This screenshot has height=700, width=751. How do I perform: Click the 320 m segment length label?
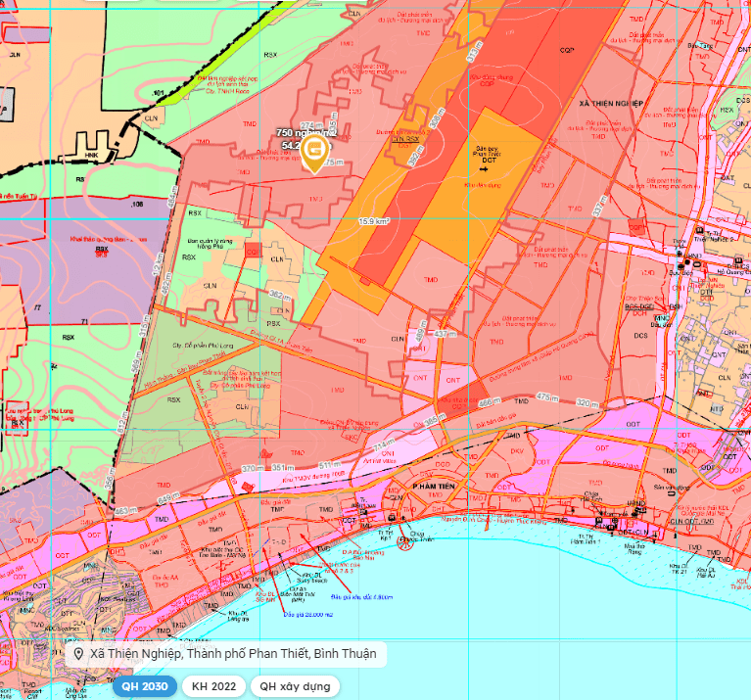(587, 402)
